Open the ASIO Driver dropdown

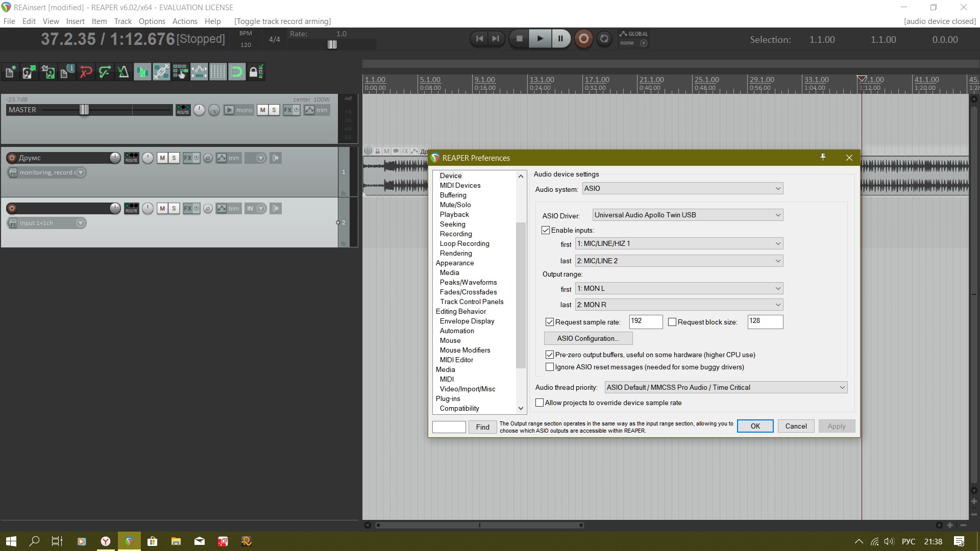point(687,215)
